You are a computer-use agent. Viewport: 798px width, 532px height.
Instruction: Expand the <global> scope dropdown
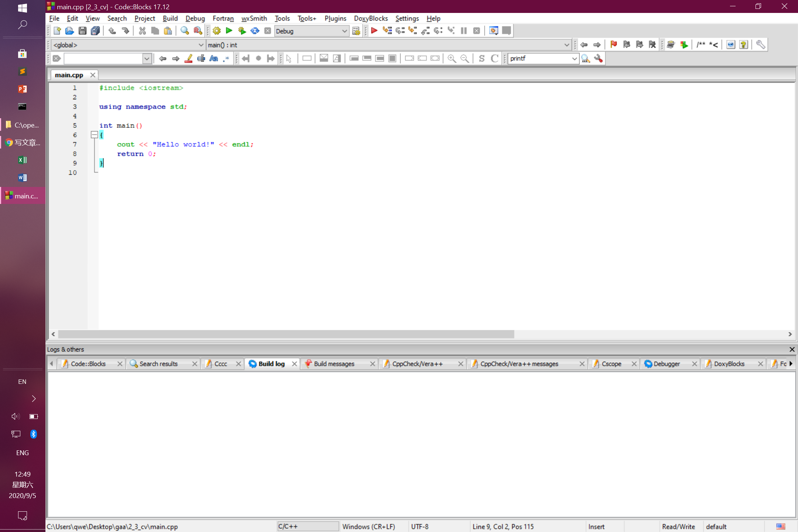201,45
